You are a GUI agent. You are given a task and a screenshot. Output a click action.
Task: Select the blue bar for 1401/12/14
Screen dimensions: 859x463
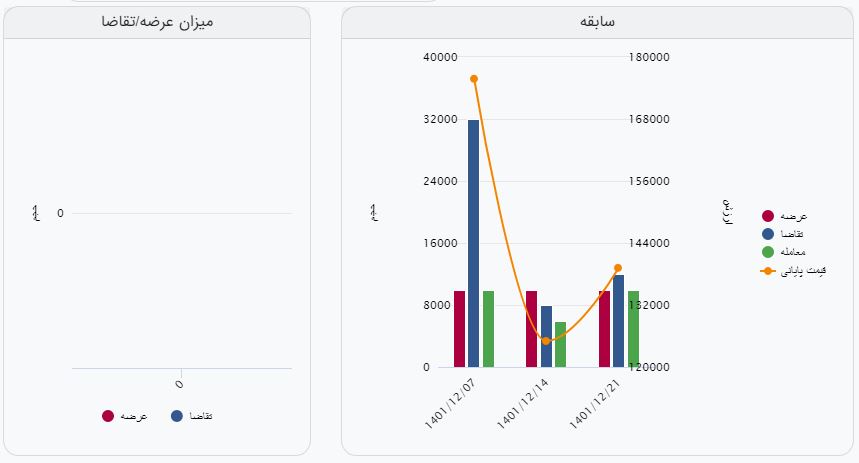(546, 337)
